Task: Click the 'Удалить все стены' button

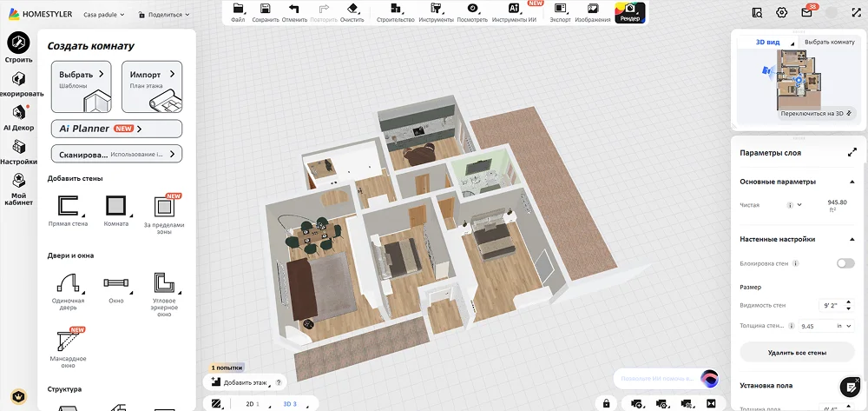Action: (x=797, y=353)
